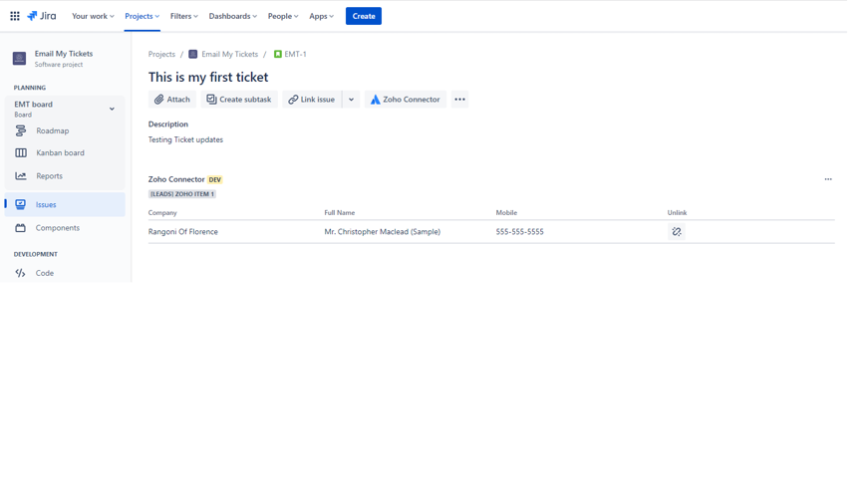This screenshot has height=494, width=868.
Task: Click the Link issue chain icon
Action: [293, 100]
